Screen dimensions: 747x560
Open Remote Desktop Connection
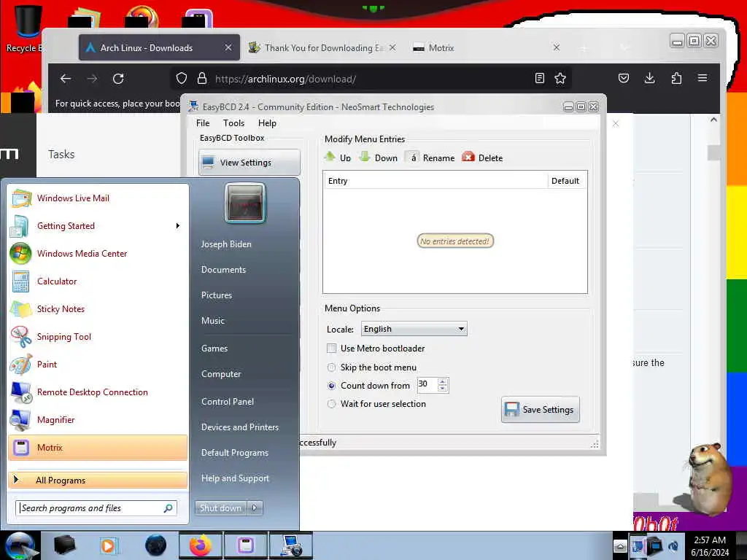click(98, 392)
